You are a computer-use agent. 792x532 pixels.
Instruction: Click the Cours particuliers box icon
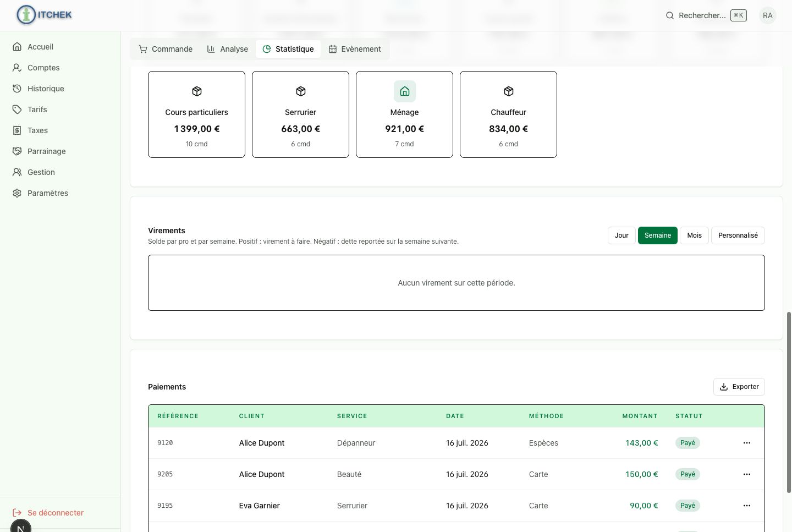pos(197,91)
